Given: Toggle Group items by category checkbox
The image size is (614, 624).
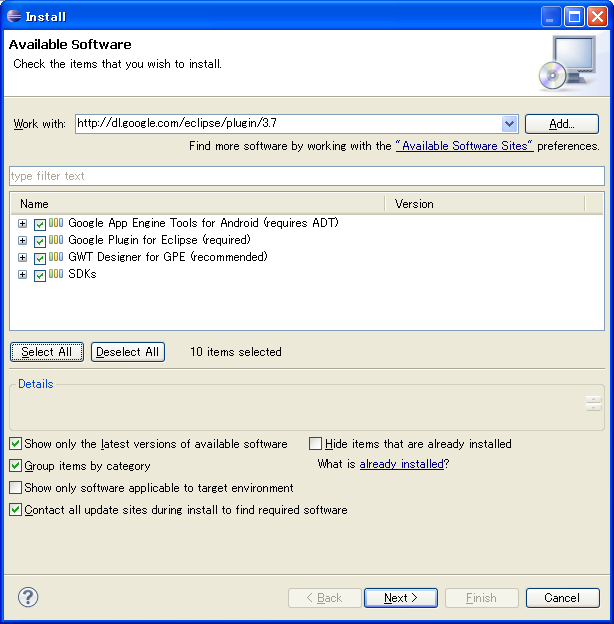Looking at the screenshot, I should pyautogui.click(x=16, y=466).
